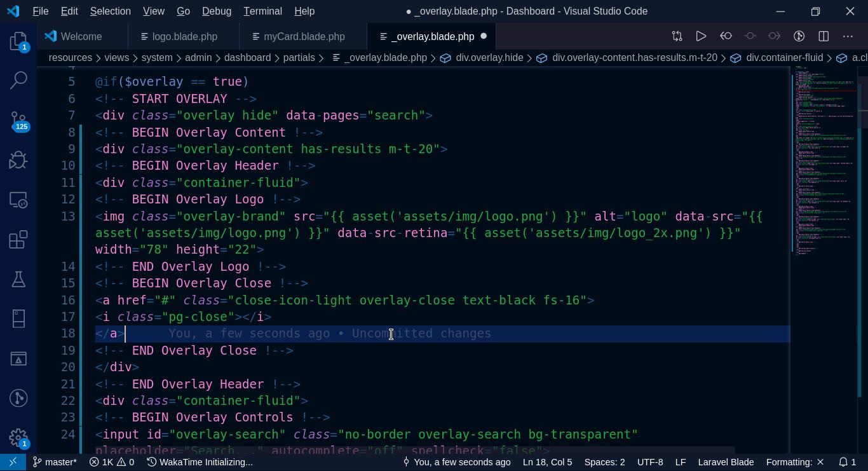Switch to the myCard.blade.php tab
This screenshot has height=471, width=868.
[x=304, y=36]
